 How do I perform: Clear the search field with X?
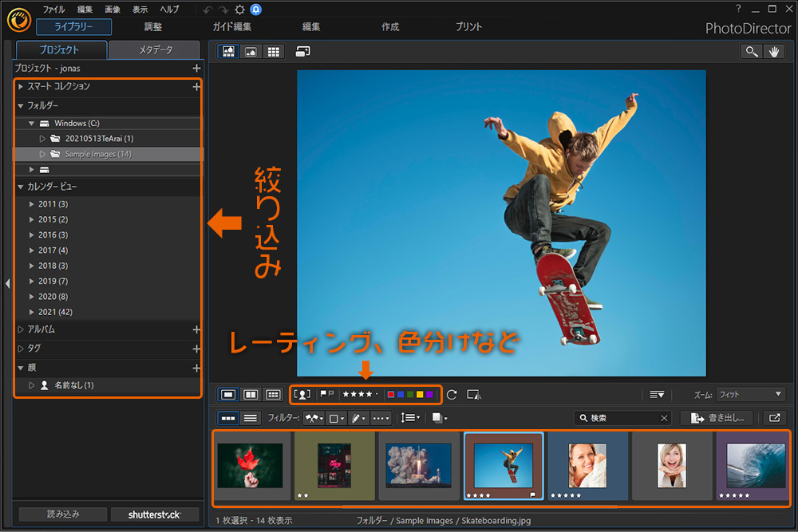point(664,418)
